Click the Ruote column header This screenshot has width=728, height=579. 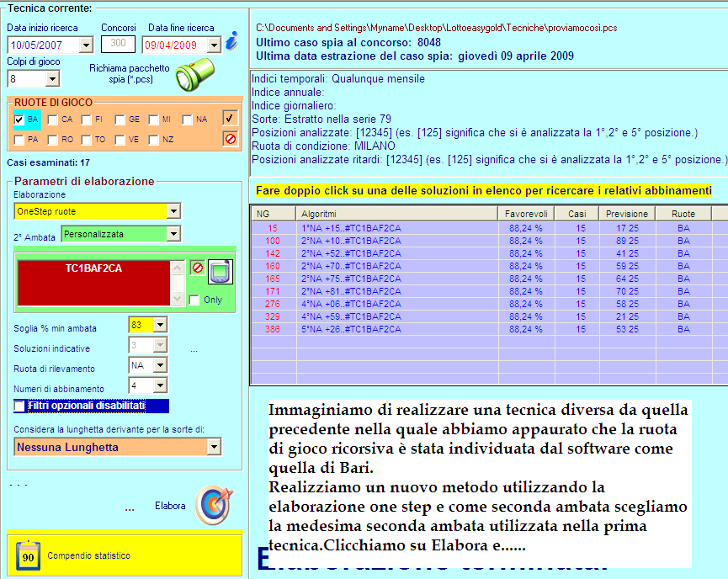point(683,214)
